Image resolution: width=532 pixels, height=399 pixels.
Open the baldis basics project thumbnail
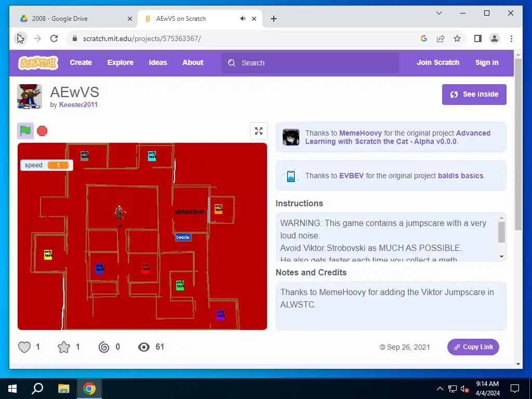pyautogui.click(x=291, y=176)
